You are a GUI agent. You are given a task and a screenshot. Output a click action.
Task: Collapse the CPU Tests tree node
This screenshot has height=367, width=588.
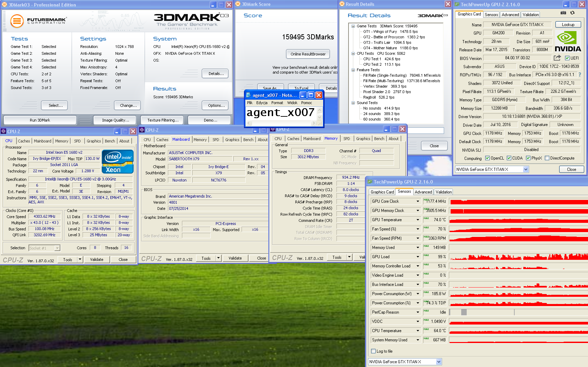click(353, 53)
